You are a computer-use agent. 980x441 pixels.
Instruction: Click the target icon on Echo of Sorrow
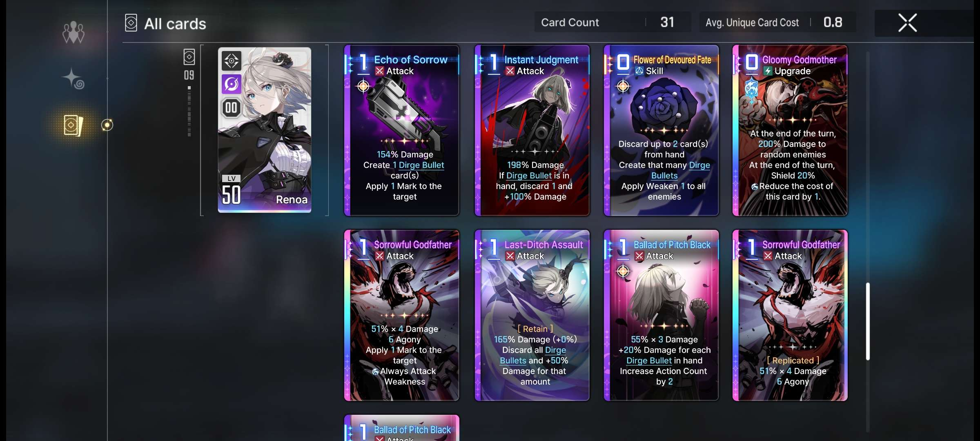coord(363,86)
